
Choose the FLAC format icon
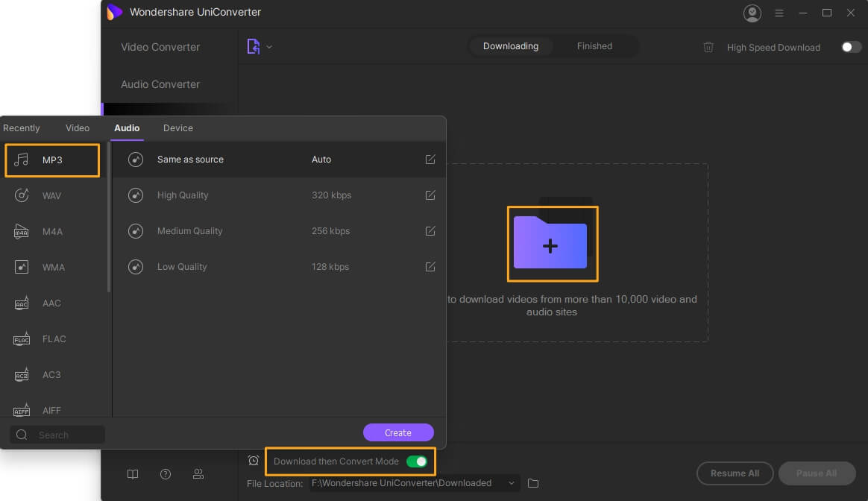click(21, 338)
